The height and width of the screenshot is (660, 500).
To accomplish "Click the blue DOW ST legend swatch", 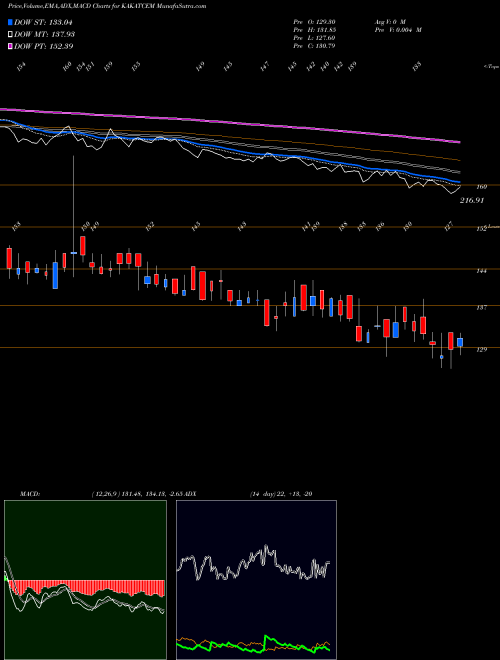I will pyautogui.click(x=10, y=22).
